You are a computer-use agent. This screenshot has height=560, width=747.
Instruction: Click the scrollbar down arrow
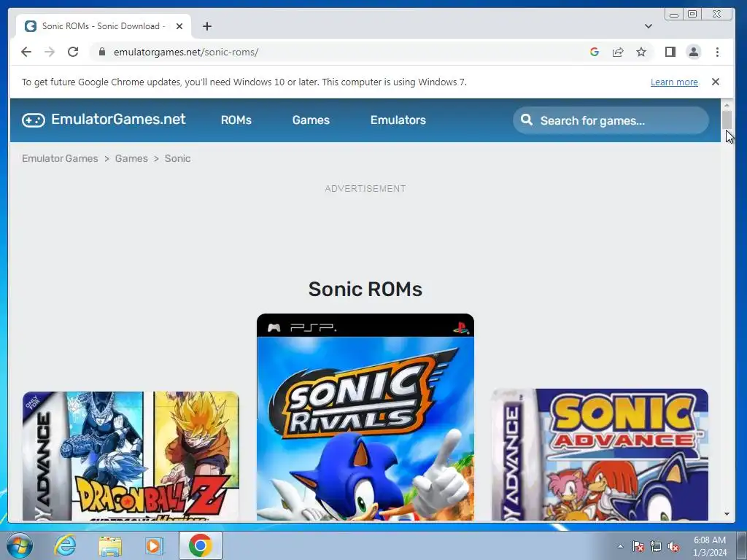click(727, 514)
